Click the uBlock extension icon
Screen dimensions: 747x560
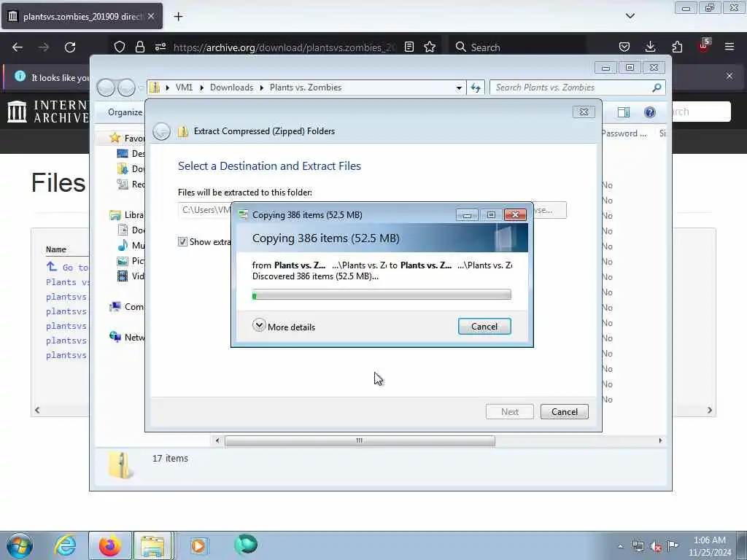coord(704,46)
